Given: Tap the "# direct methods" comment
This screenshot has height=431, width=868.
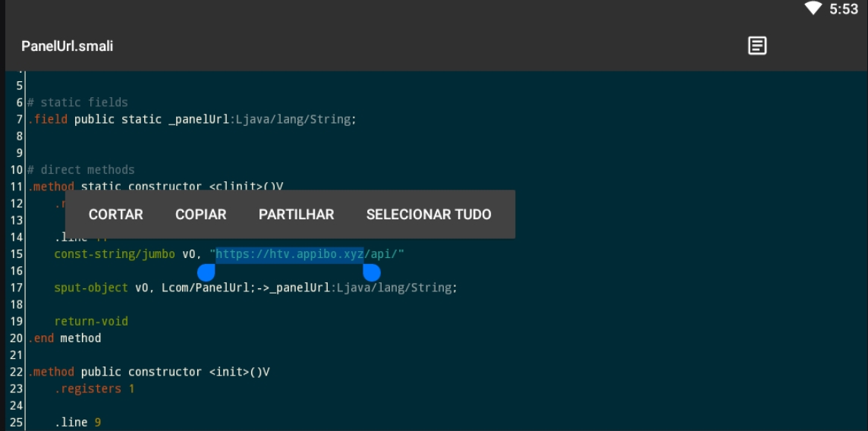Looking at the screenshot, I should tap(80, 170).
